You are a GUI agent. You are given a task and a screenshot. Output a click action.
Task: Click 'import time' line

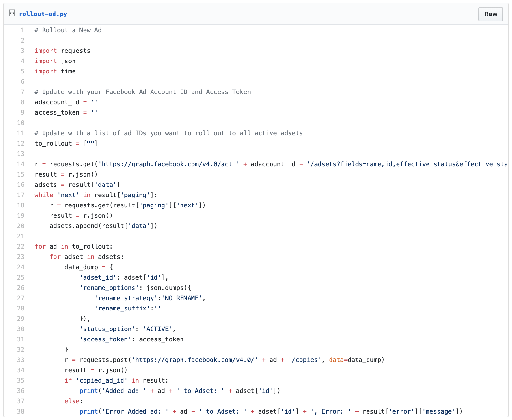[x=55, y=71]
